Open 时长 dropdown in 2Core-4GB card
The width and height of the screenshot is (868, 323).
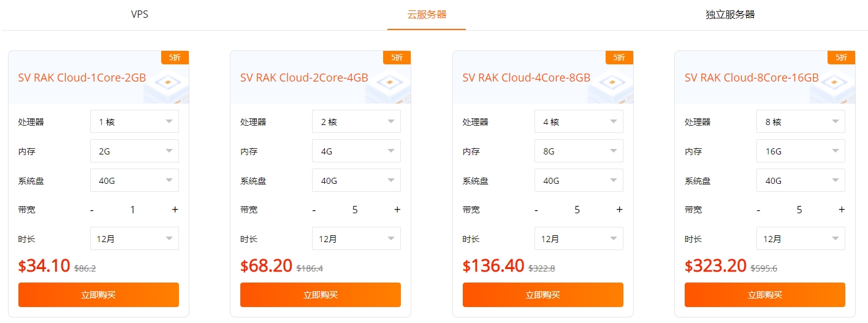(x=356, y=238)
